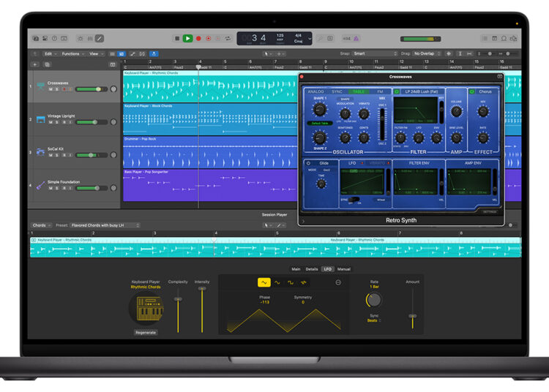The image size is (549, 392).
Task: Solo the Vintage Upright track
Action: (x=57, y=122)
